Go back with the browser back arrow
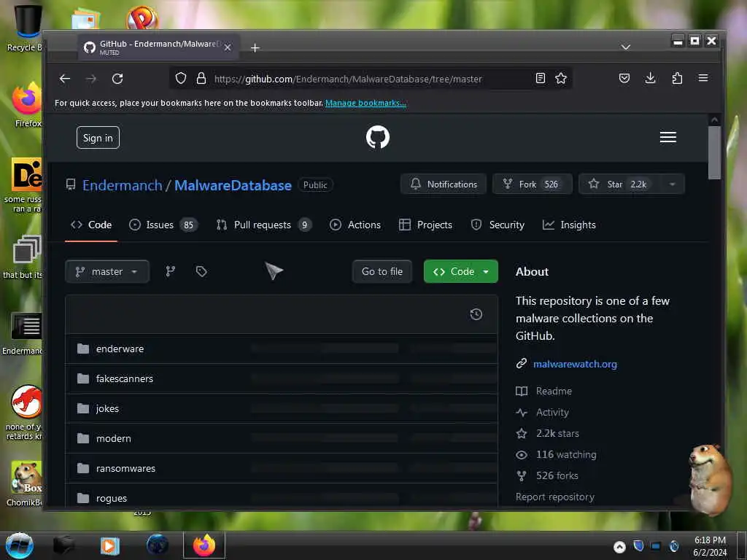This screenshot has height=560, width=747. click(65, 79)
